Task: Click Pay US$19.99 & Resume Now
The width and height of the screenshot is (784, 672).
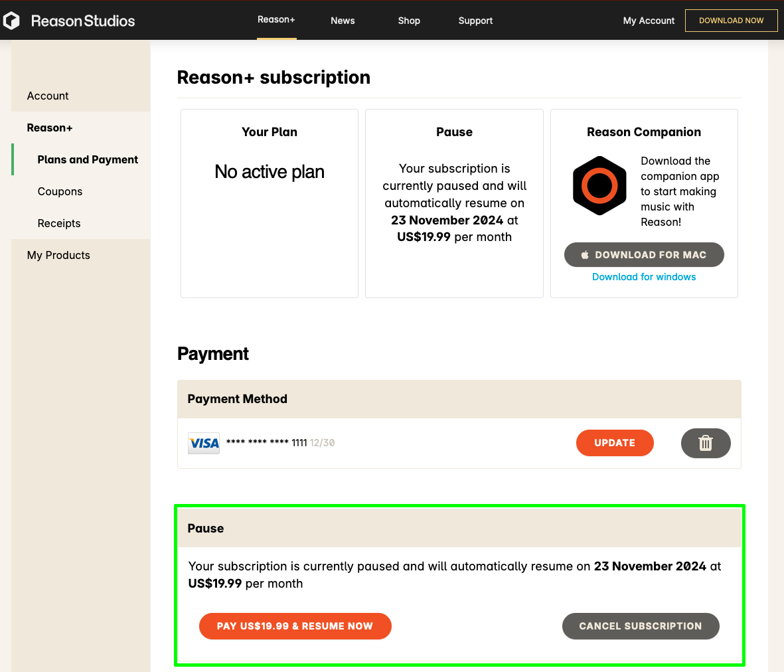Action: pos(295,626)
